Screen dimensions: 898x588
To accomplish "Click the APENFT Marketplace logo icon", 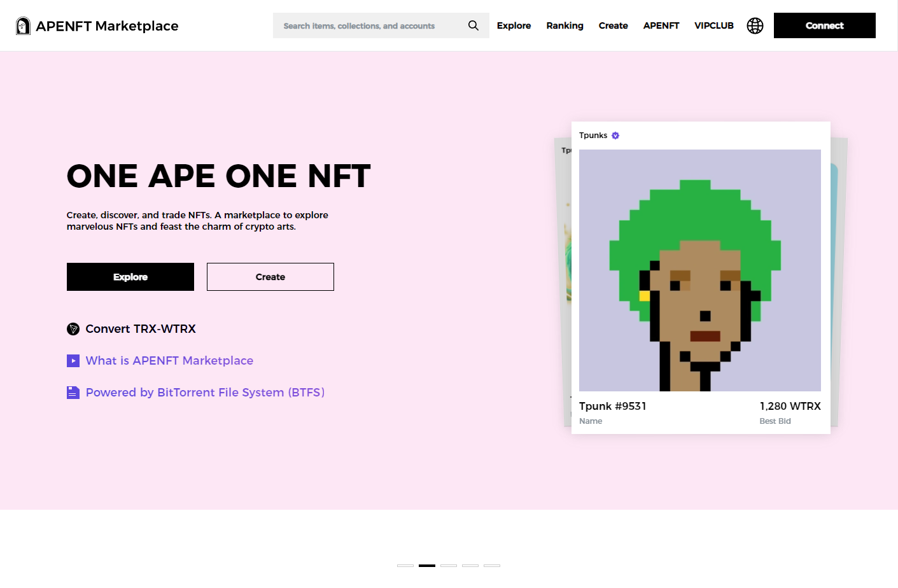I will [23, 26].
